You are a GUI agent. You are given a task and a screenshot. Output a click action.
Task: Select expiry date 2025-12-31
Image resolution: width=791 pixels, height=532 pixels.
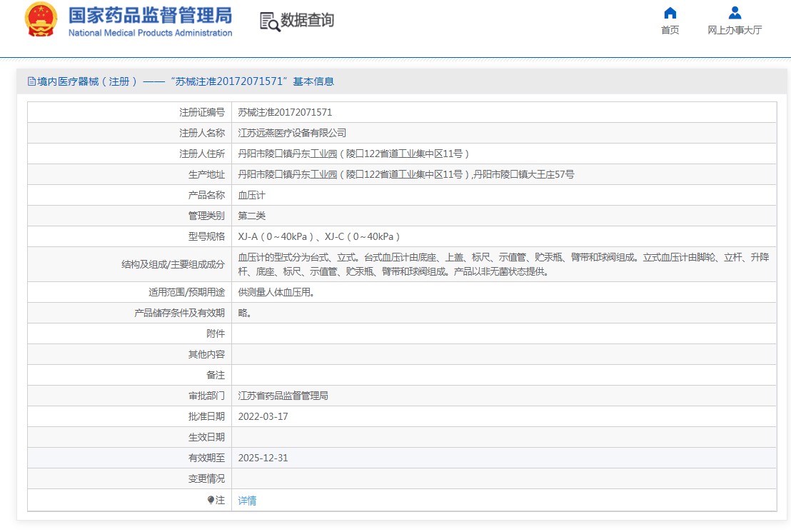click(263, 458)
